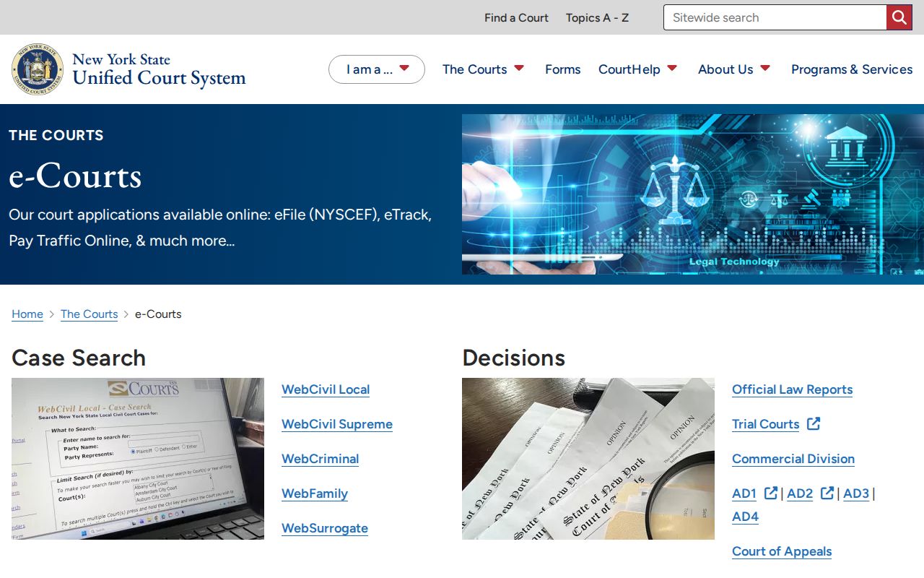Go to Find a Court
Image resolution: width=924 pixels, height=578 pixels.
(x=516, y=17)
